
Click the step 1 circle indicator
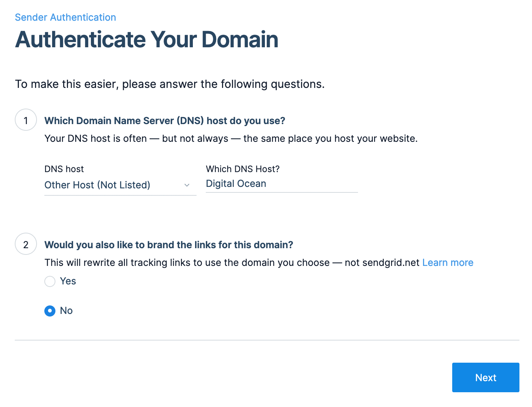point(25,120)
